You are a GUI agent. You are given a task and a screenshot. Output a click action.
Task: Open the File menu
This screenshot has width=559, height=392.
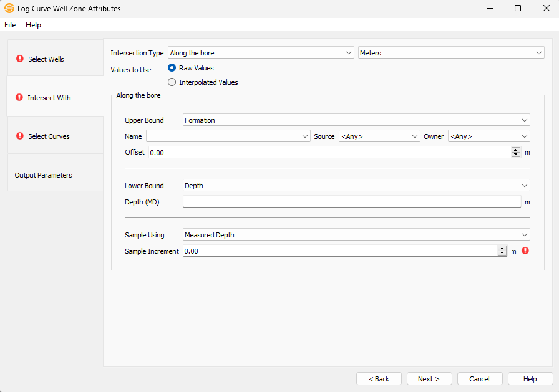coord(10,25)
